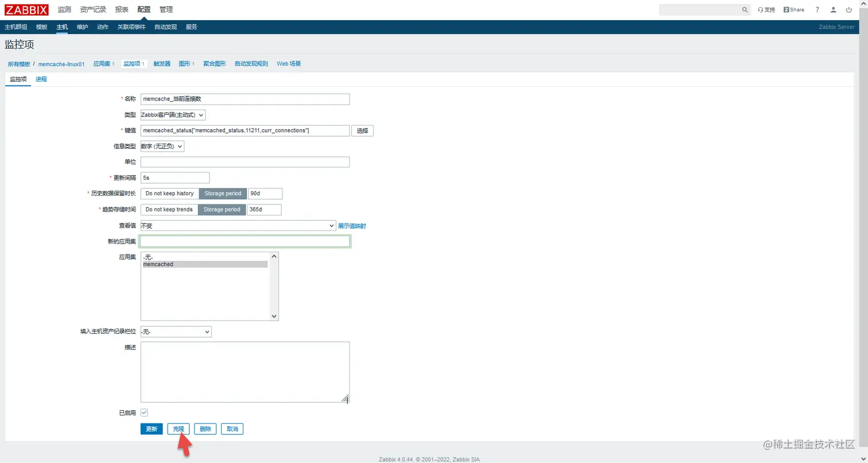Open the 资产记录 top menu
Image resolution: width=868 pixels, height=463 pixels.
coord(93,10)
